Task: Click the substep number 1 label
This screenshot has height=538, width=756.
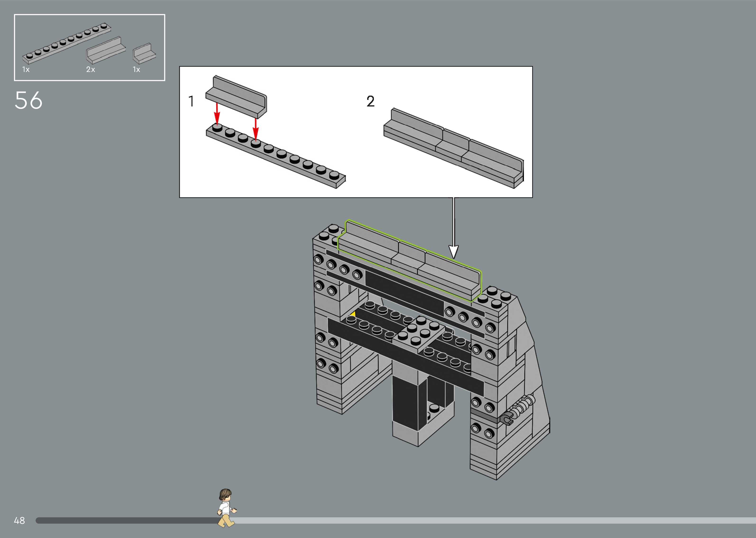Action: click(191, 101)
